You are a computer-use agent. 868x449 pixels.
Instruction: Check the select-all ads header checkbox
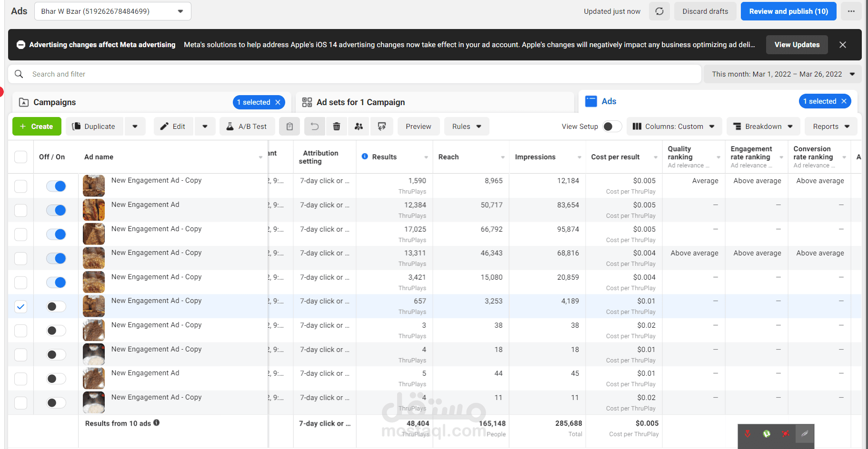point(21,157)
